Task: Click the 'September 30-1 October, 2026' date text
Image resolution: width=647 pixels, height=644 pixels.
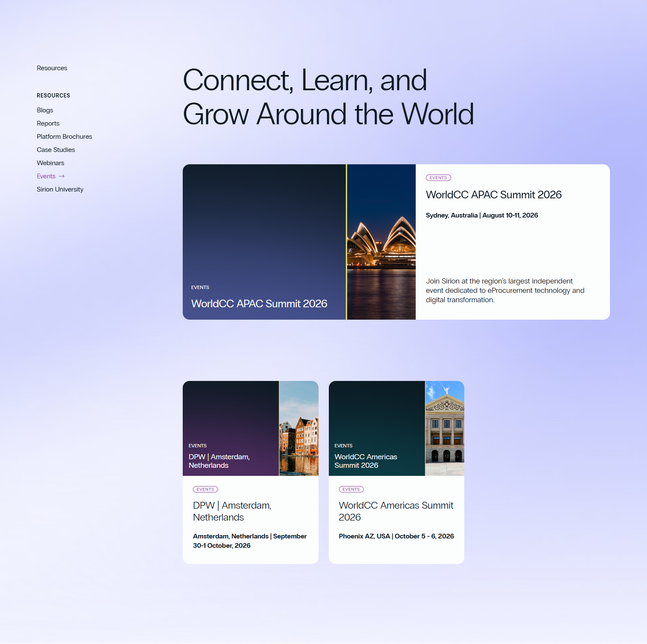Action: (250, 541)
